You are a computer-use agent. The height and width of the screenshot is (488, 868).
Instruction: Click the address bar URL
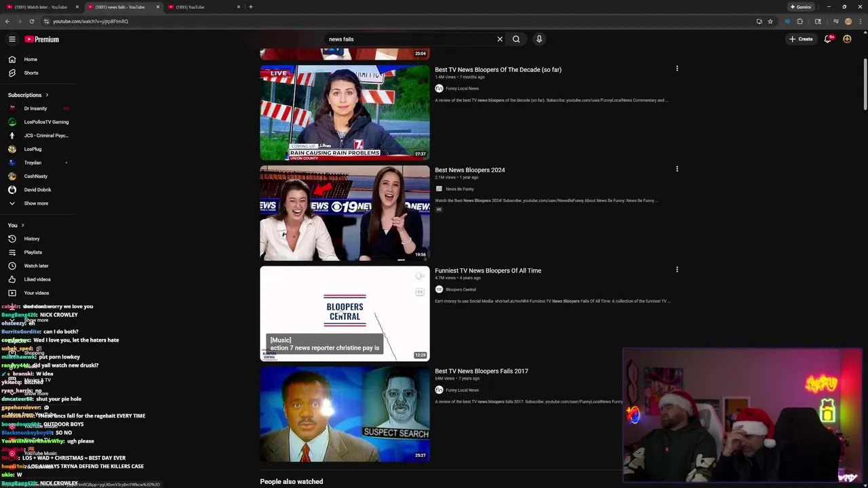coord(90,21)
